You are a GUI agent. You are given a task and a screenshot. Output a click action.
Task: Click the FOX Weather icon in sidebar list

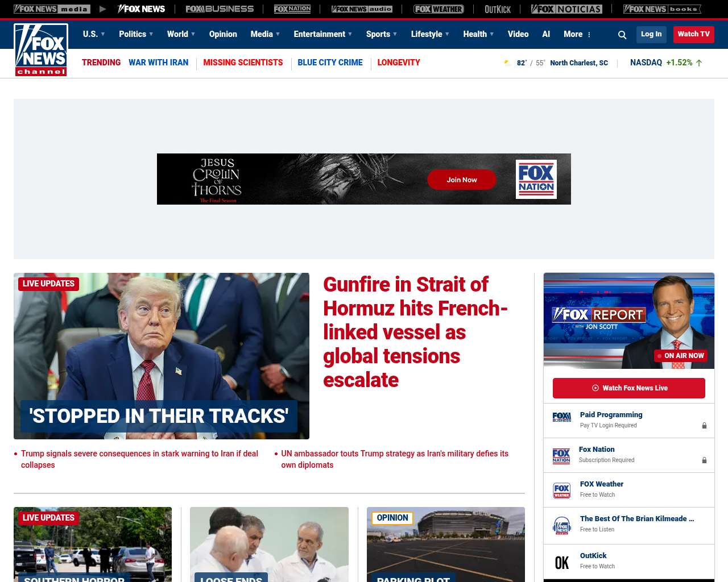coord(562,490)
